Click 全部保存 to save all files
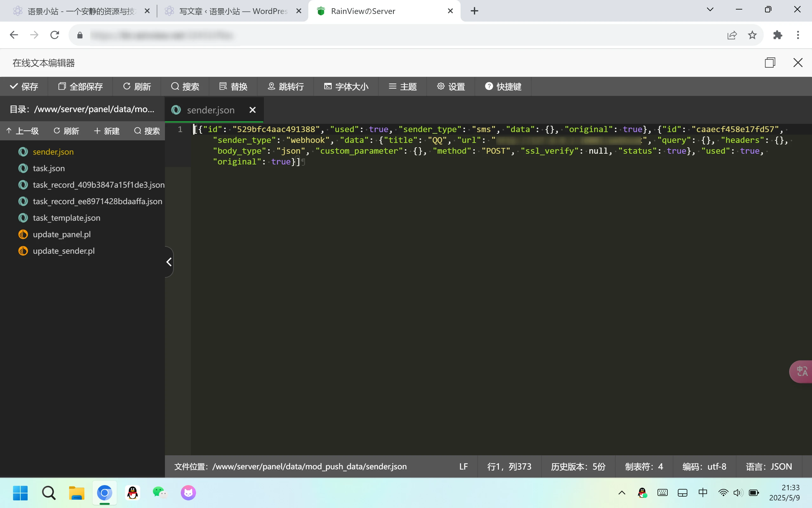 click(x=81, y=86)
